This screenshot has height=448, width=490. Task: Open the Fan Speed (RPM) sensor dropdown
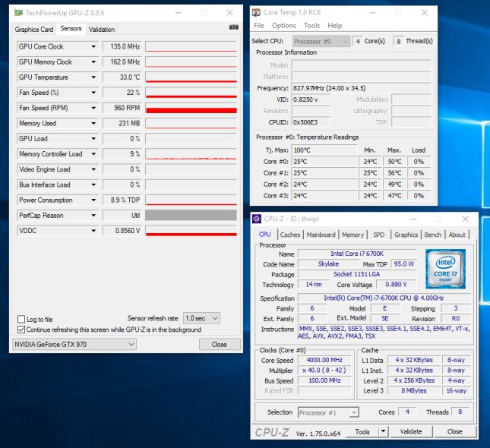[93, 108]
